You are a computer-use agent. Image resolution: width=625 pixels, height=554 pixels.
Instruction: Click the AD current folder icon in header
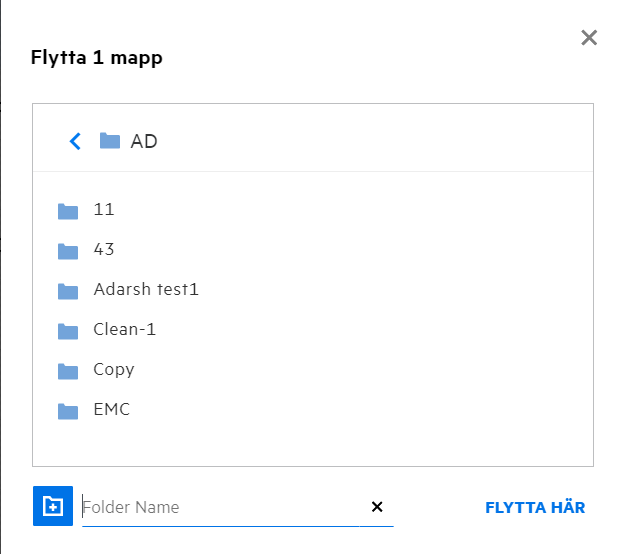click(110, 141)
